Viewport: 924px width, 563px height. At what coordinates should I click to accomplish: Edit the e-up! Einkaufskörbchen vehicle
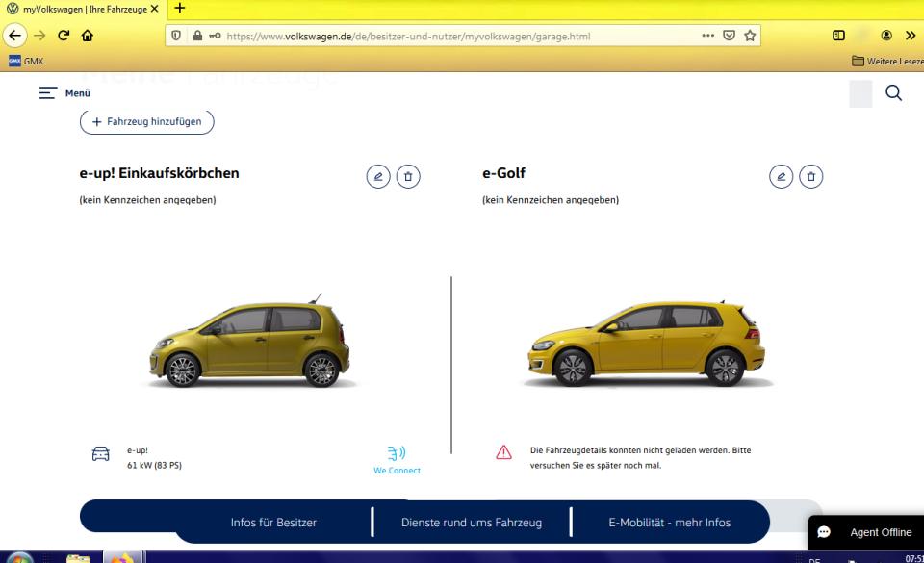pos(378,177)
